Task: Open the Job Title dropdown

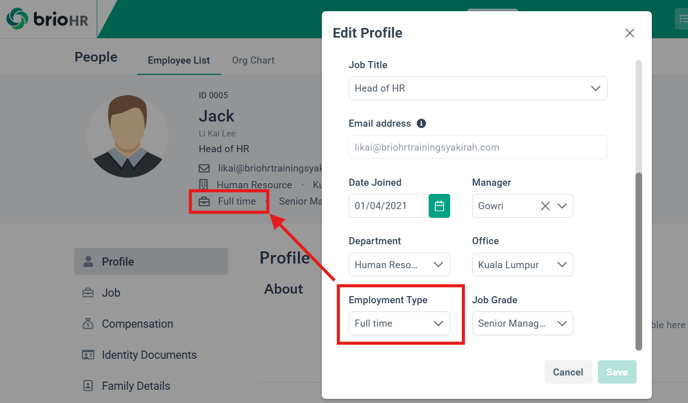Action: pyautogui.click(x=478, y=88)
